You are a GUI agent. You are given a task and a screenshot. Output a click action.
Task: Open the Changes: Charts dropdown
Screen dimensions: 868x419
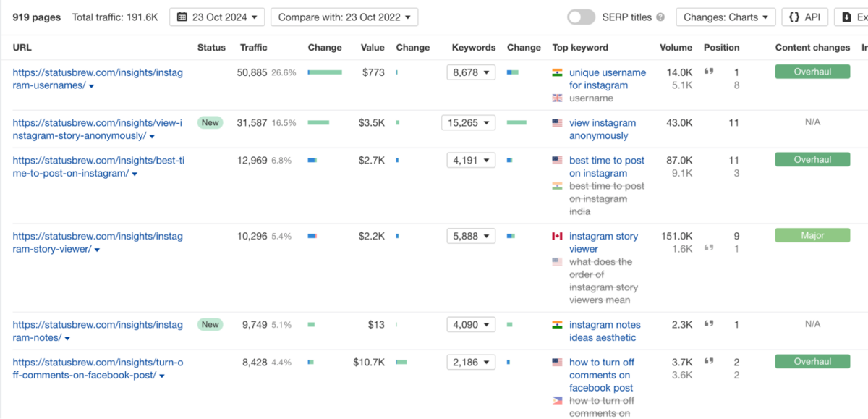pos(726,17)
